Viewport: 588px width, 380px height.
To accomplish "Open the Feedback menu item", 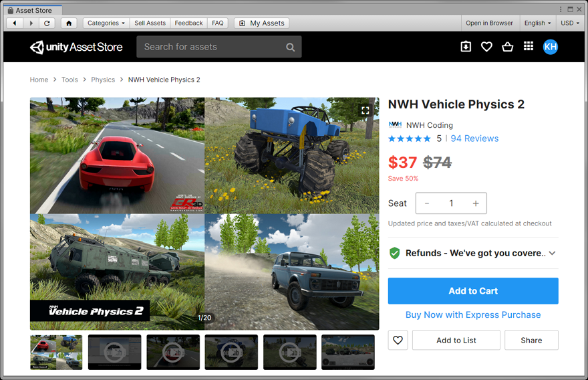I will point(188,23).
